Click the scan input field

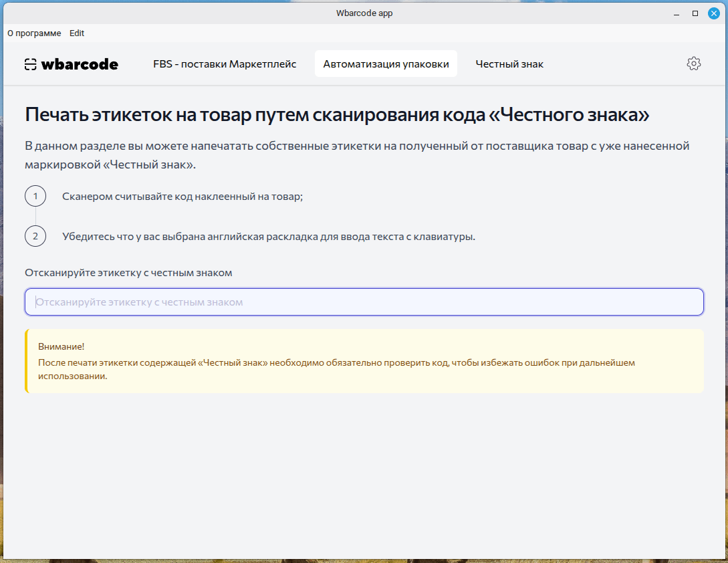[x=364, y=302]
